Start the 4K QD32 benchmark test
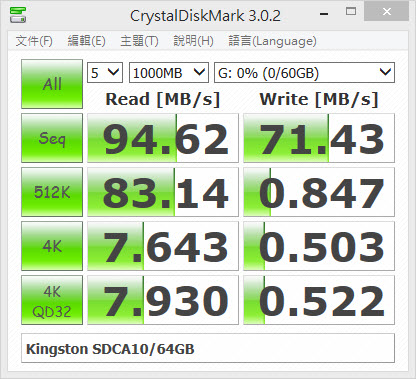416x379 pixels. (x=52, y=300)
